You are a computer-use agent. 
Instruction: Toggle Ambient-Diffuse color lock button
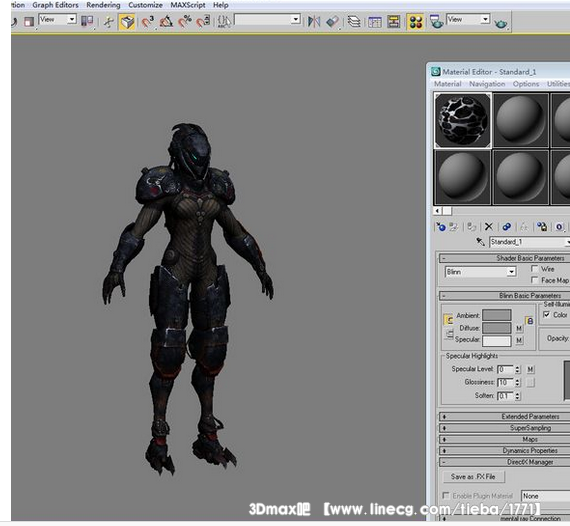(449, 320)
